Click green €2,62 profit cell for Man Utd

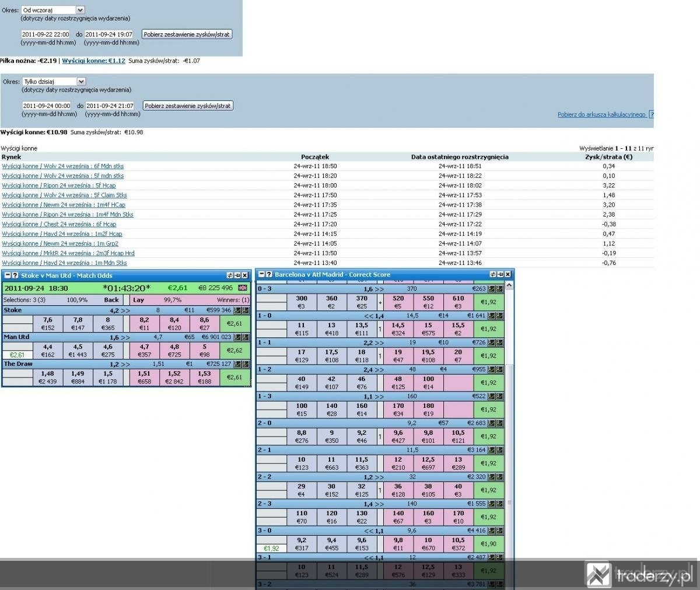pyautogui.click(x=235, y=350)
